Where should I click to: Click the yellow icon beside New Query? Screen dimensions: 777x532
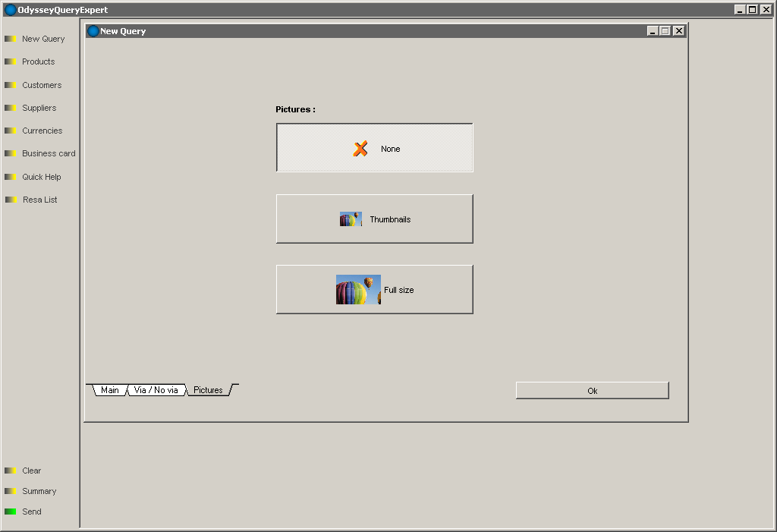10,39
